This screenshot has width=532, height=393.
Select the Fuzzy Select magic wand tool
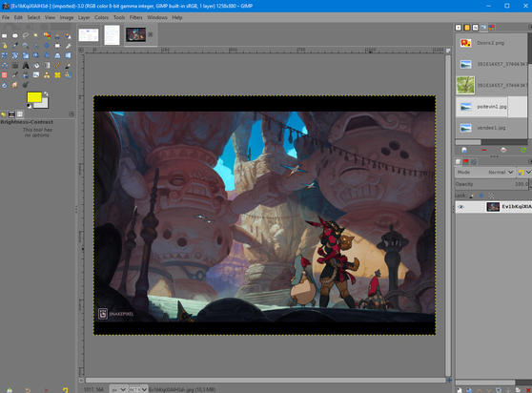point(36,35)
